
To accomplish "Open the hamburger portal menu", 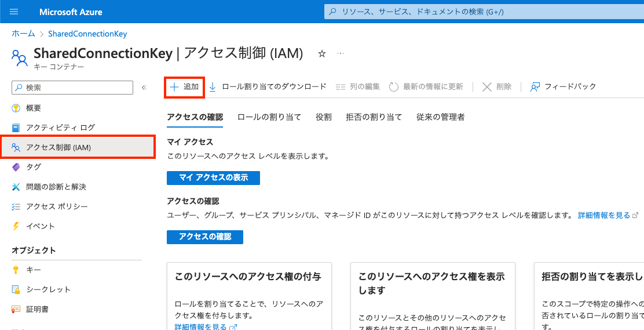I will (x=14, y=12).
